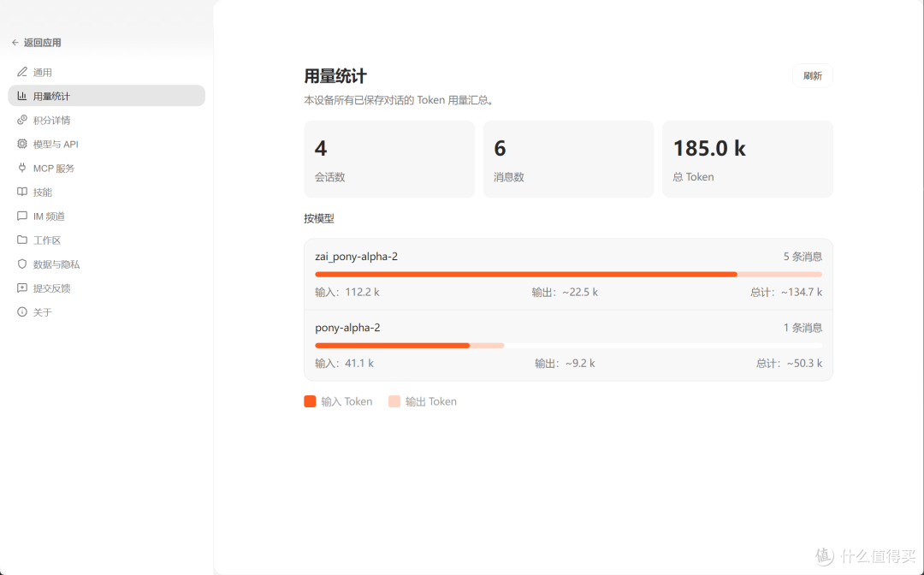Viewport: 924px width, 575px height.
Task: Click the chat bubble icon for IM 频道
Action: (21, 216)
